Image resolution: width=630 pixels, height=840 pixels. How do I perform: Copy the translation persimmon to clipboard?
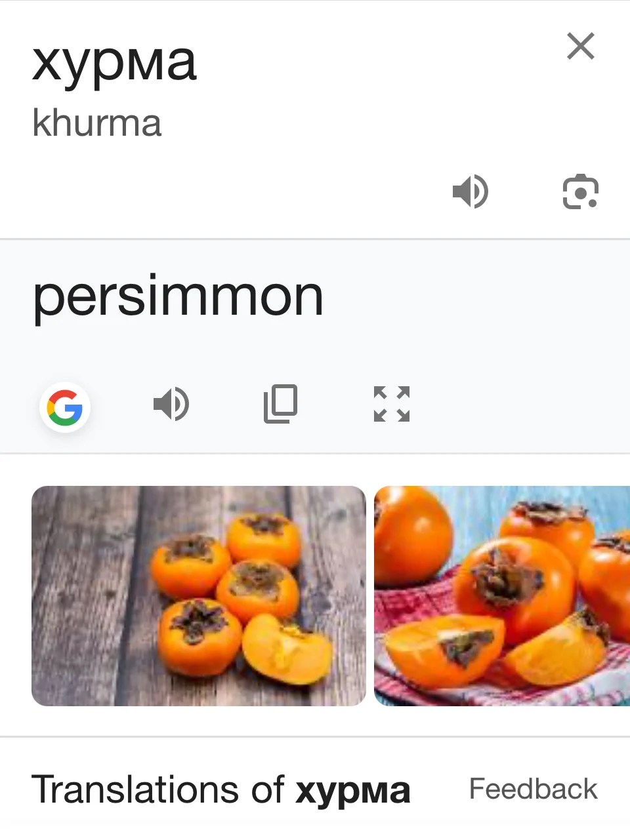click(x=281, y=403)
